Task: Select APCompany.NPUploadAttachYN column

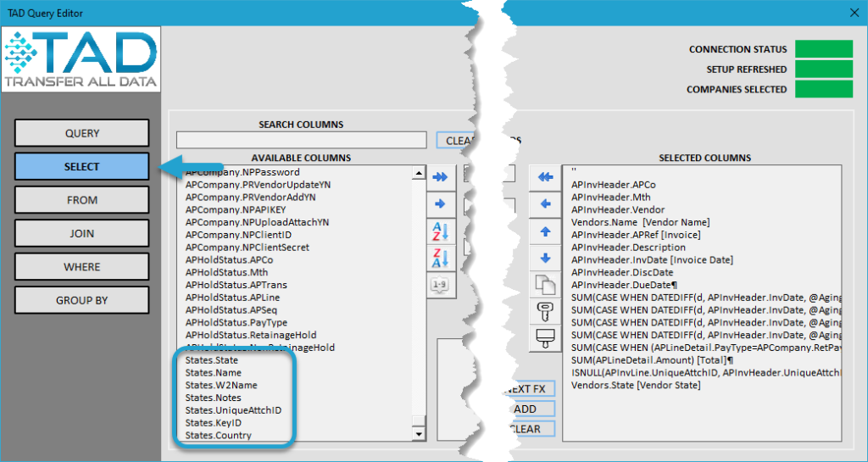Action: [x=257, y=222]
